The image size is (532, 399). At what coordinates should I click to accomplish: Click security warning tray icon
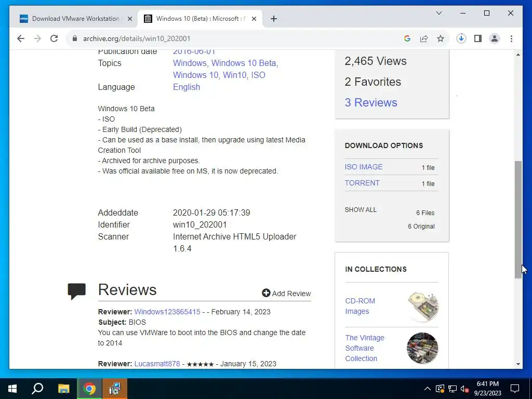(x=440, y=389)
